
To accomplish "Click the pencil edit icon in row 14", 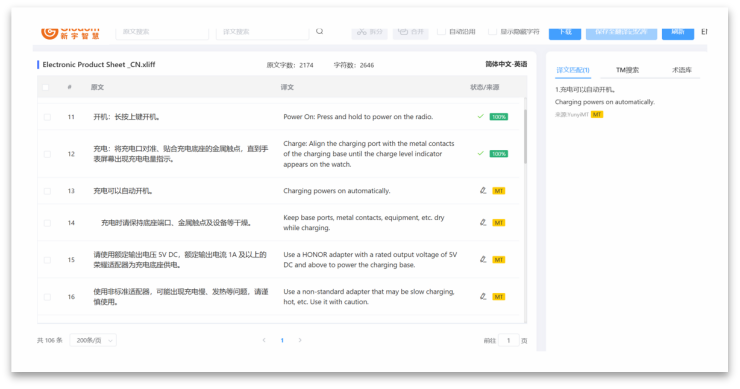I will coord(483,222).
